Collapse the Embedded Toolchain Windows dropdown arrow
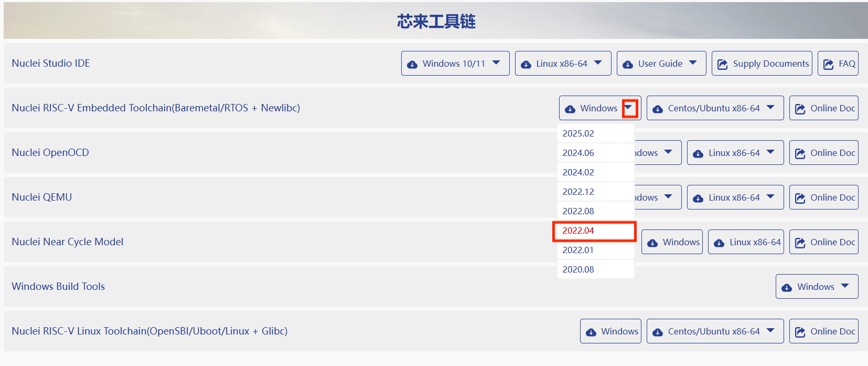This screenshot has width=868, height=366. tap(629, 108)
